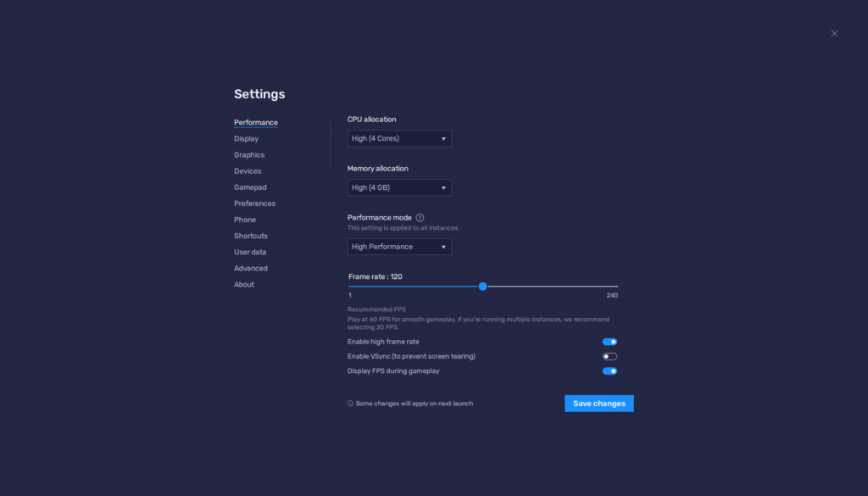Open the CPU allocation dropdown
The image size is (868, 496).
coord(399,138)
